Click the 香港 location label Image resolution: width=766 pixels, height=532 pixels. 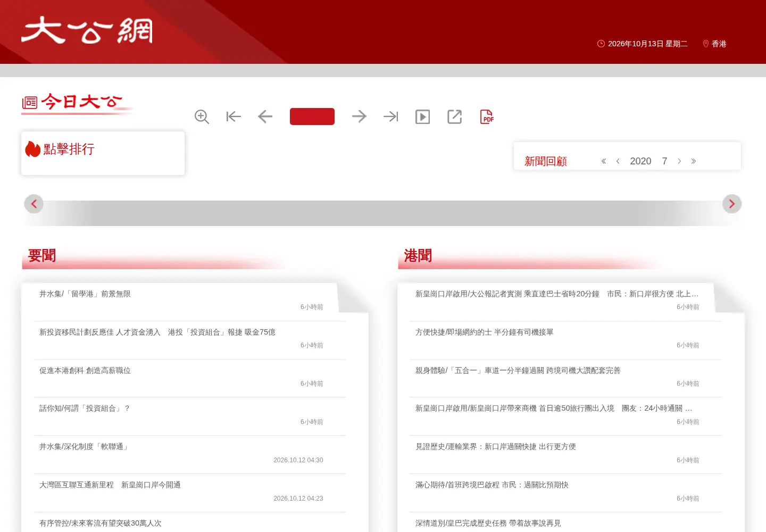719,44
